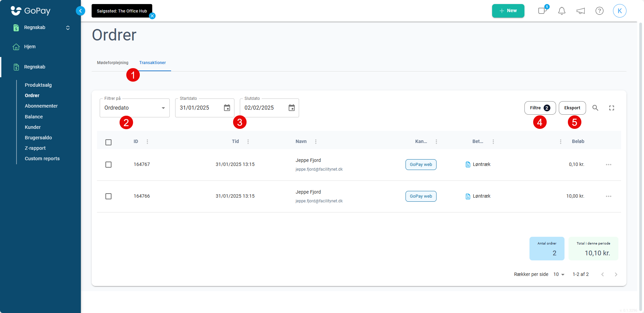Open Z-rapport

pyautogui.click(x=35, y=148)
